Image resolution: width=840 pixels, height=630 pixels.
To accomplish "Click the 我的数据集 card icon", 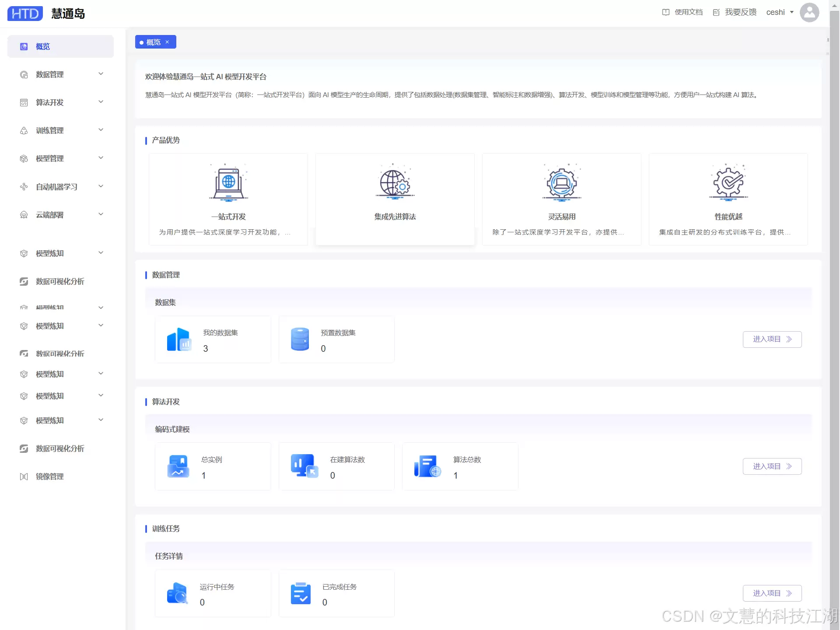I will 178,339.
